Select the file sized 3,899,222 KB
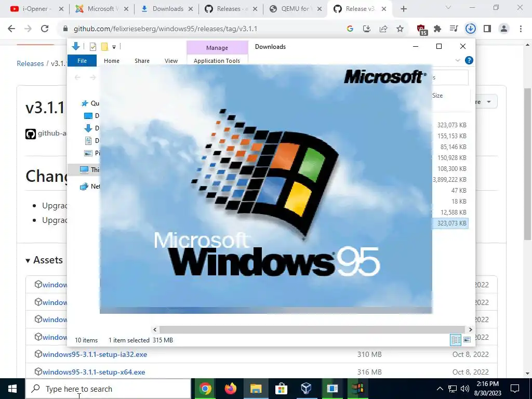 tap(450, 179)
